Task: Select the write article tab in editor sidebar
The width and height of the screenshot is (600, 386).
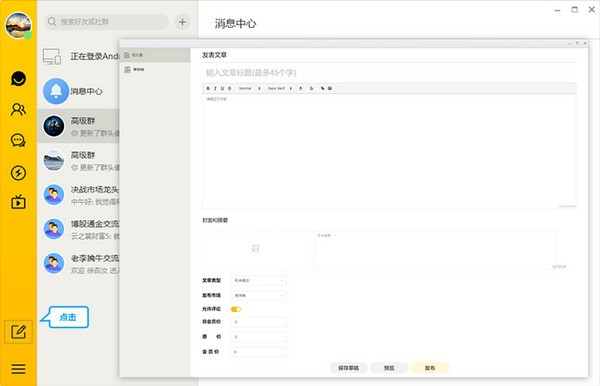Action: click(x=155, y=55)
